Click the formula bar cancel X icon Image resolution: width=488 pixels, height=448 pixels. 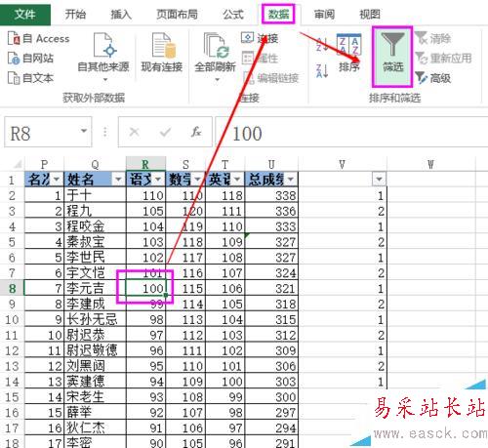[x=134, y=132]
